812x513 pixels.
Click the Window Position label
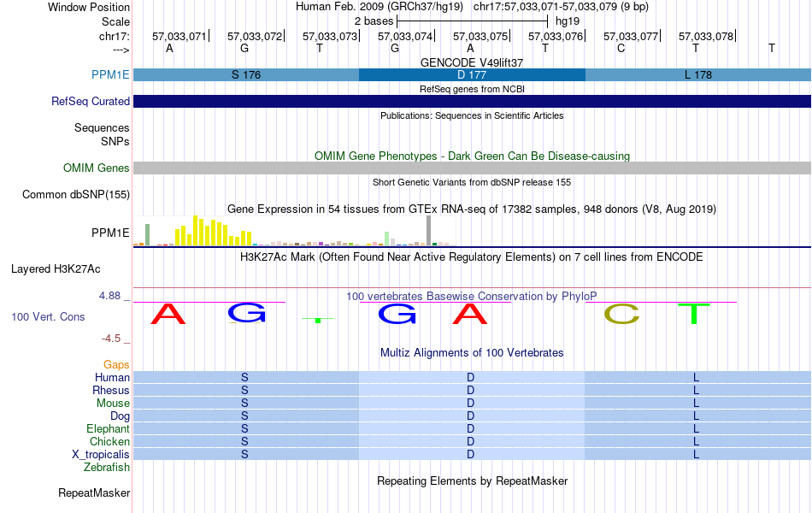(89, 7)
